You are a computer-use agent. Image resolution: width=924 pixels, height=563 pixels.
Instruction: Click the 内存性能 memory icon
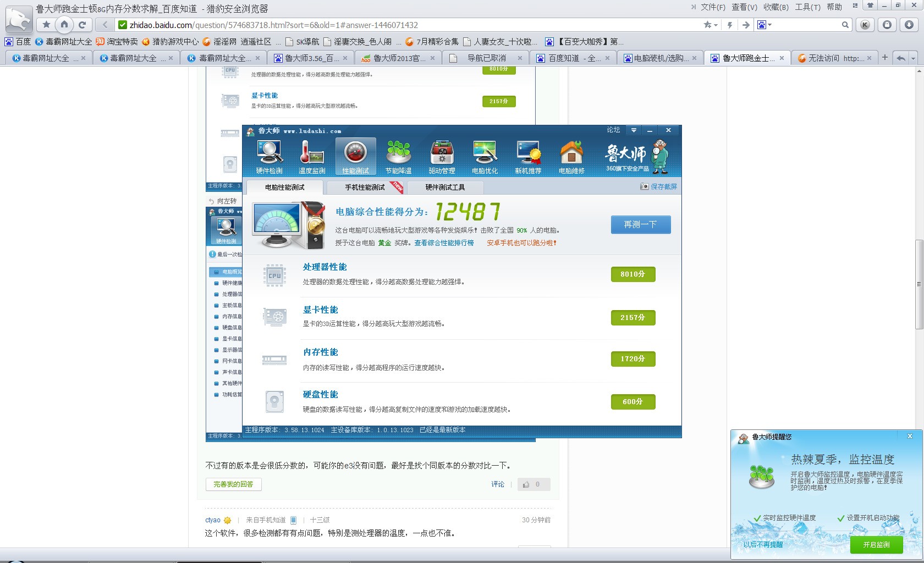pos(274,360)
